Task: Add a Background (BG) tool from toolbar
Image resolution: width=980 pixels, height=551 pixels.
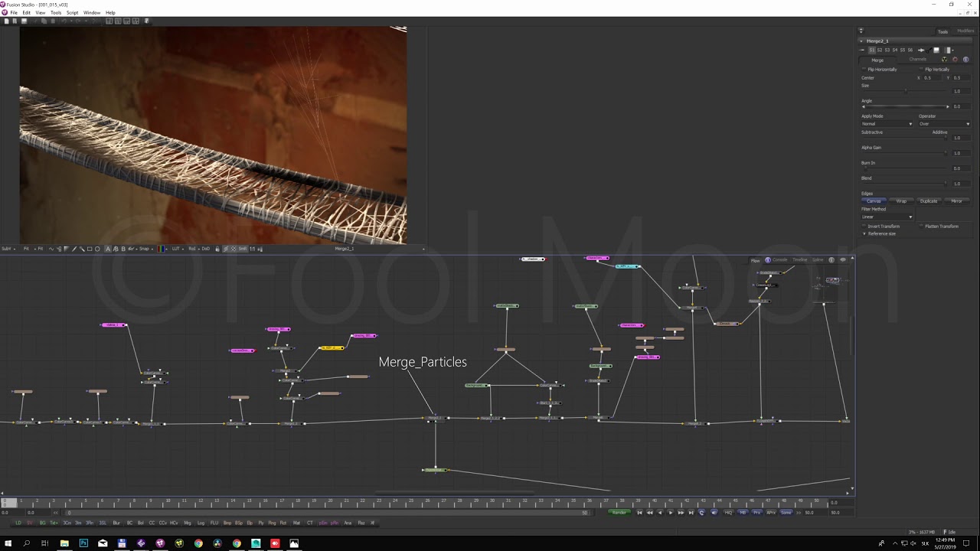Action: (42, 523)
